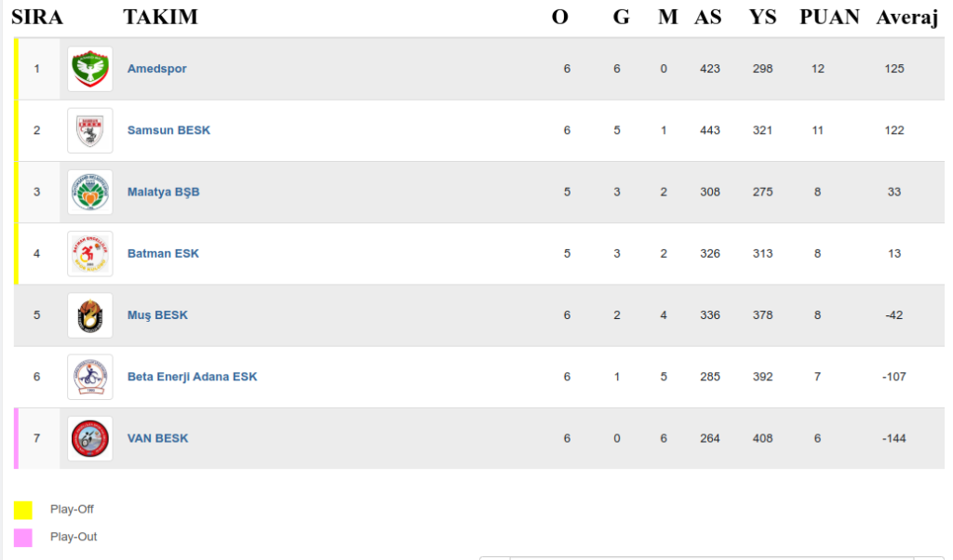Open the Malatya BŞB club logo
The image size is (953, 560).
click(90, 192)
